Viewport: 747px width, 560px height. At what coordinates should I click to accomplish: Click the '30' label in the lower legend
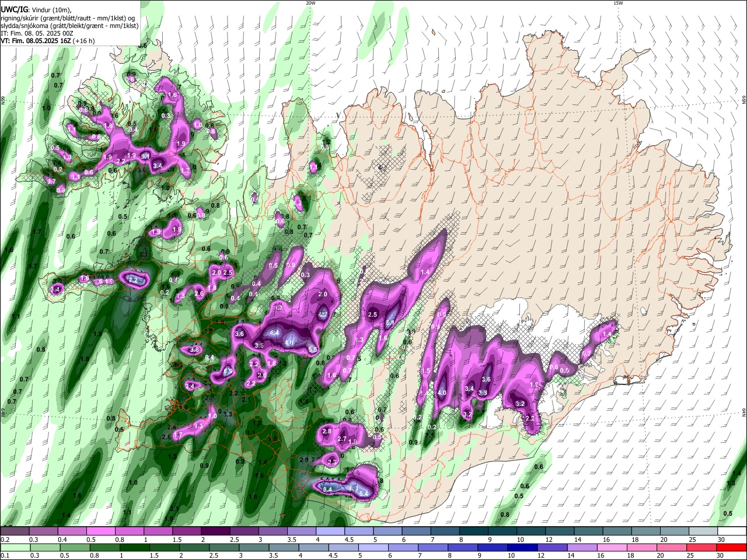(721, 555)
